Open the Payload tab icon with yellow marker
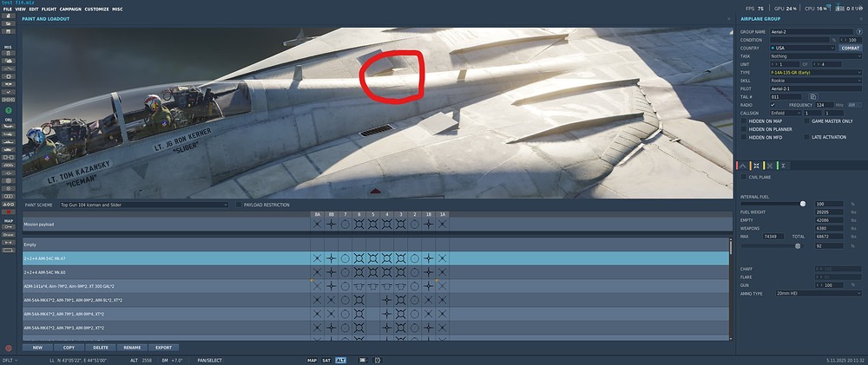The height and width of the screenshot is (365, 868). click(x=756, y=166)
